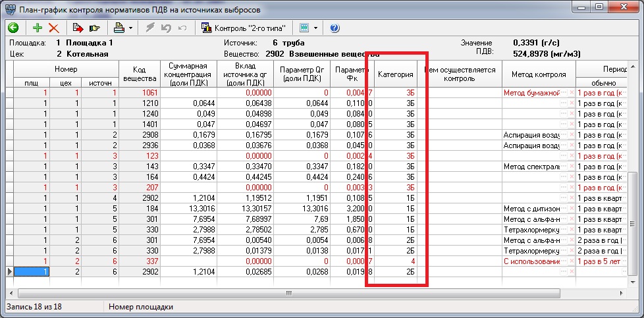Delete record using the red X icon
644x318 pixels.
tap(53, 28)
